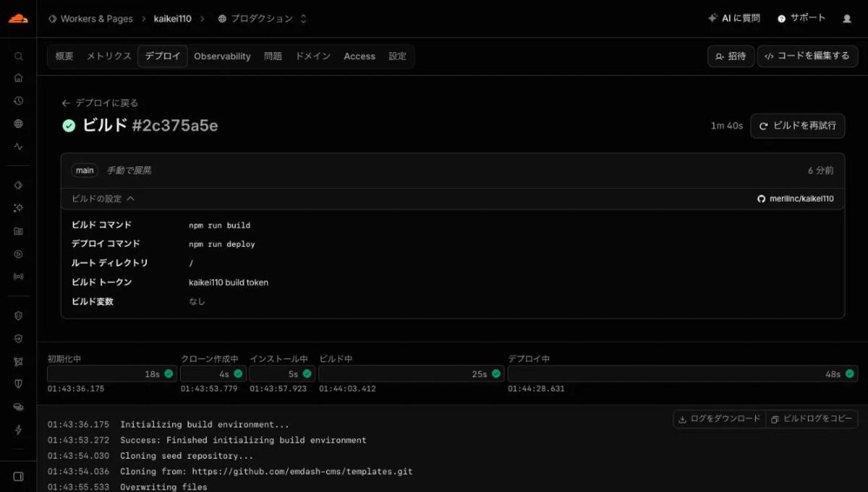Click the green check on ビルド中 step
Screen dimensions: 868x492
point(496,374)
